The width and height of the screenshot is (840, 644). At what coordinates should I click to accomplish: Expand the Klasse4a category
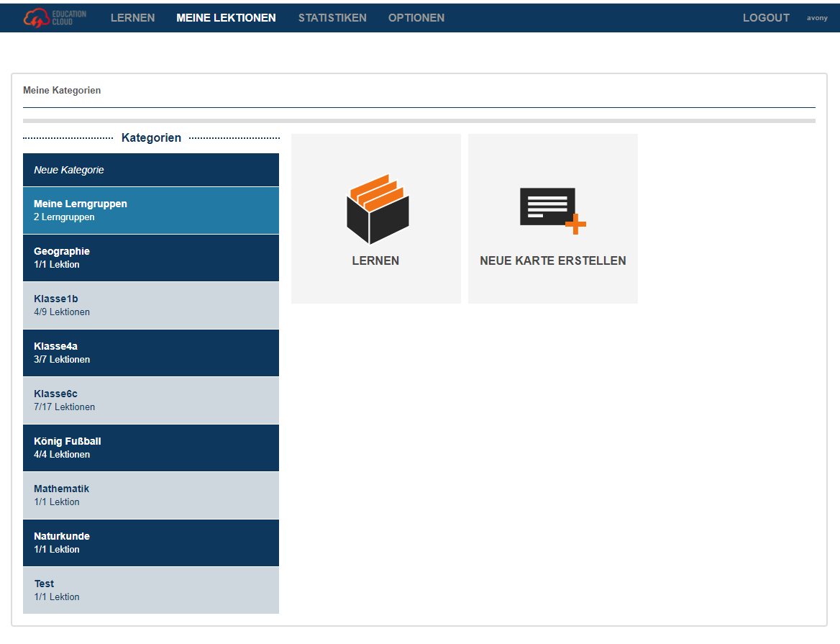[151, 353]
